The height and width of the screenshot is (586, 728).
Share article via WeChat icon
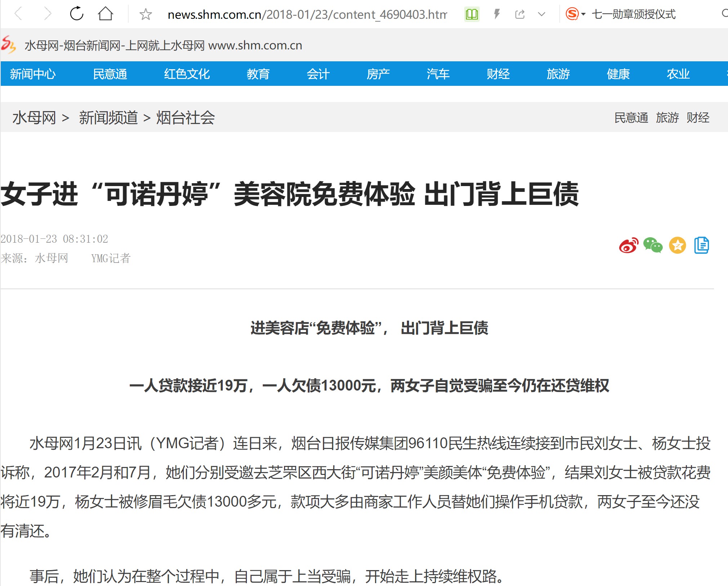[x=653, y=245]
